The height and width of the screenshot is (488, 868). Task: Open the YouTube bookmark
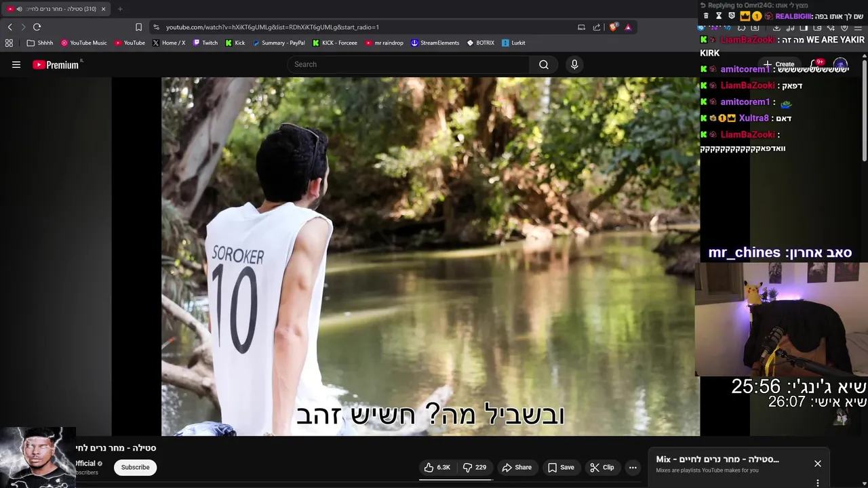[x=130, y=43]
